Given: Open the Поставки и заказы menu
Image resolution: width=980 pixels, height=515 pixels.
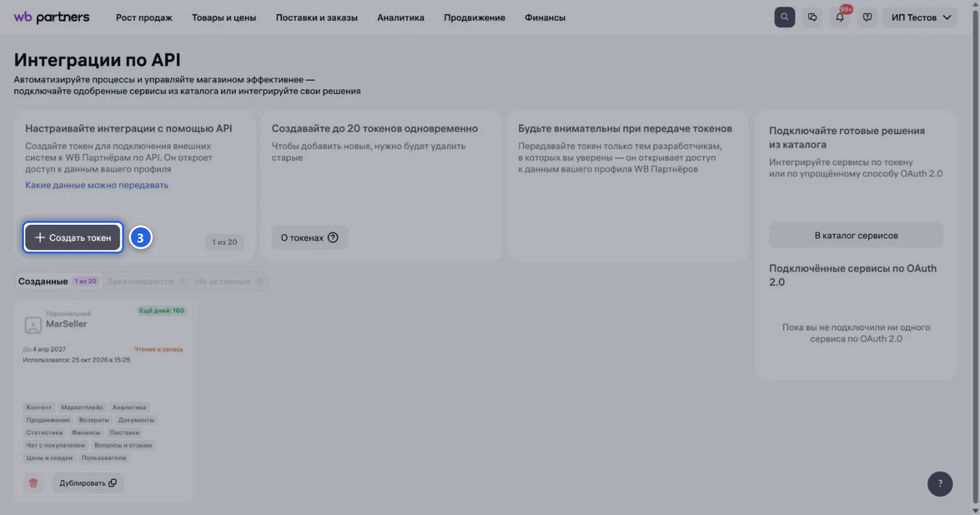Looking at the screenshot, I should coord(316,17).
